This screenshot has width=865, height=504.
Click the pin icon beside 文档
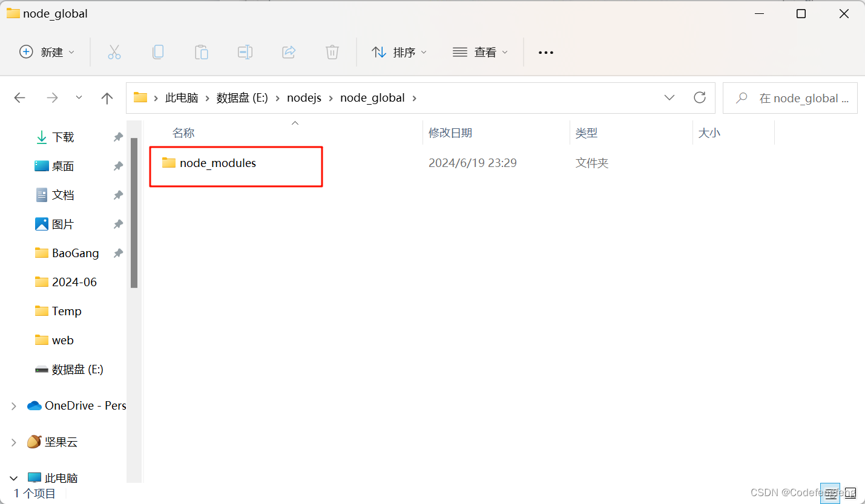(x=118, y=195)
